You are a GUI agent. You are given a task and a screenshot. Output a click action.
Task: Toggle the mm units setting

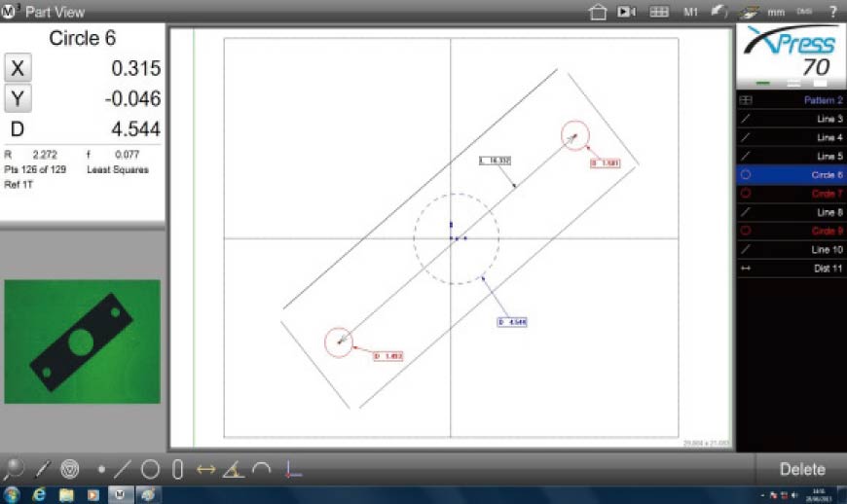click(776, 12)
